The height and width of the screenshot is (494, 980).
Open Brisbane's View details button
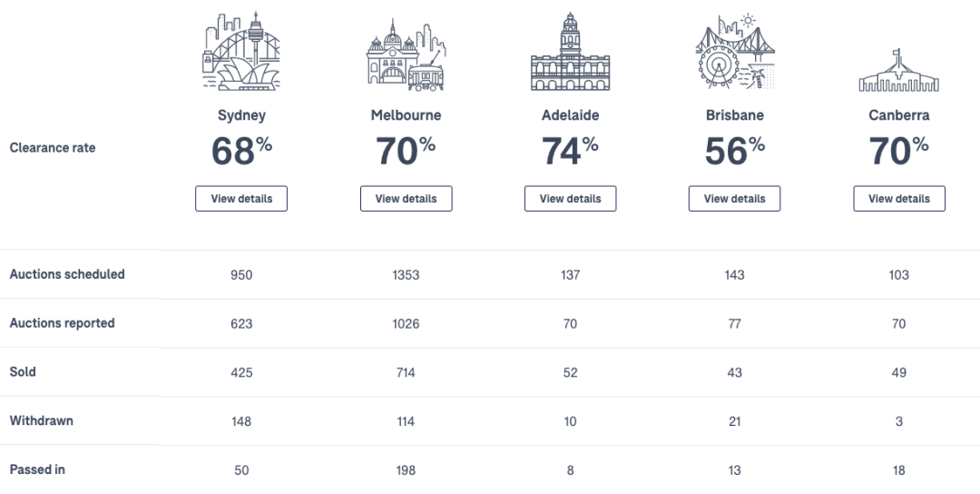pyautogui.click(x=734, y=198)
